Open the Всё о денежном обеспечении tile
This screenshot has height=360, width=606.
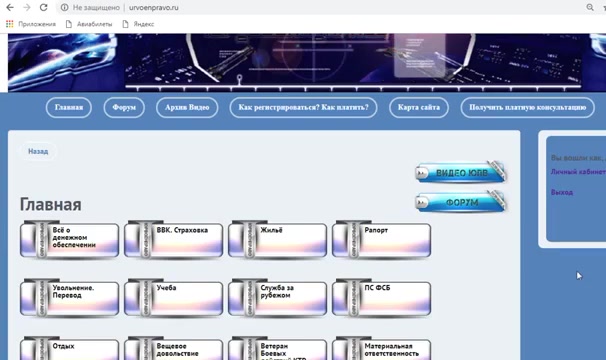tap(70, 239)
